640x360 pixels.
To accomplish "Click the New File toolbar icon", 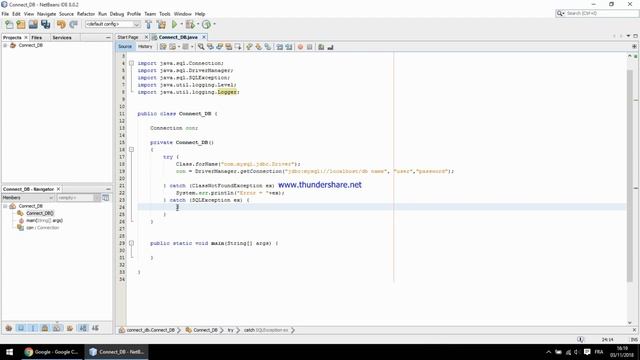I will click(x=9, y=24).
